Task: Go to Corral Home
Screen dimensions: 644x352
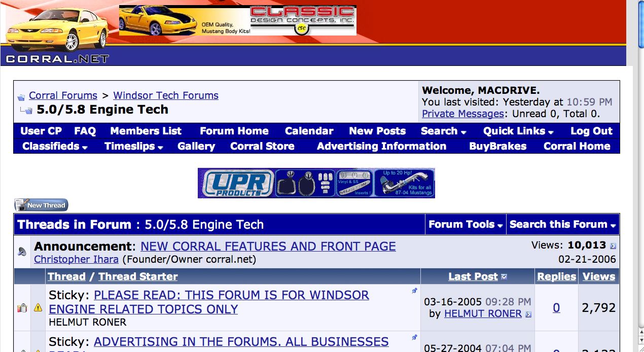Action: (577, 146)
